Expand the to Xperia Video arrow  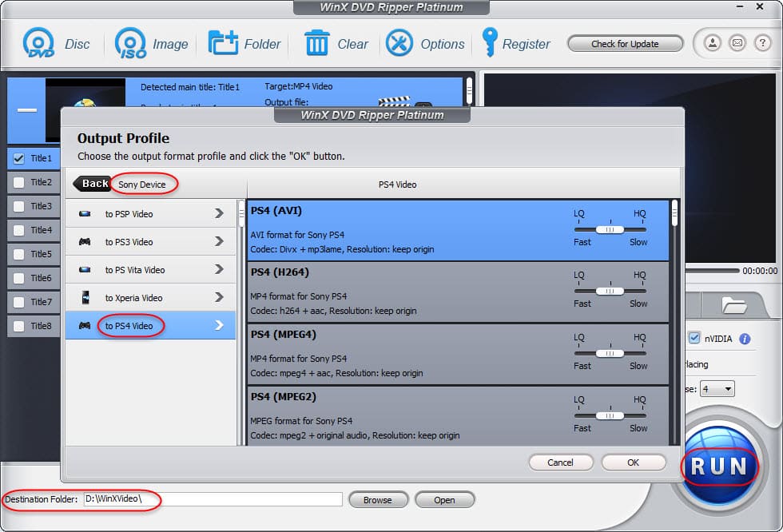[219, 297]
